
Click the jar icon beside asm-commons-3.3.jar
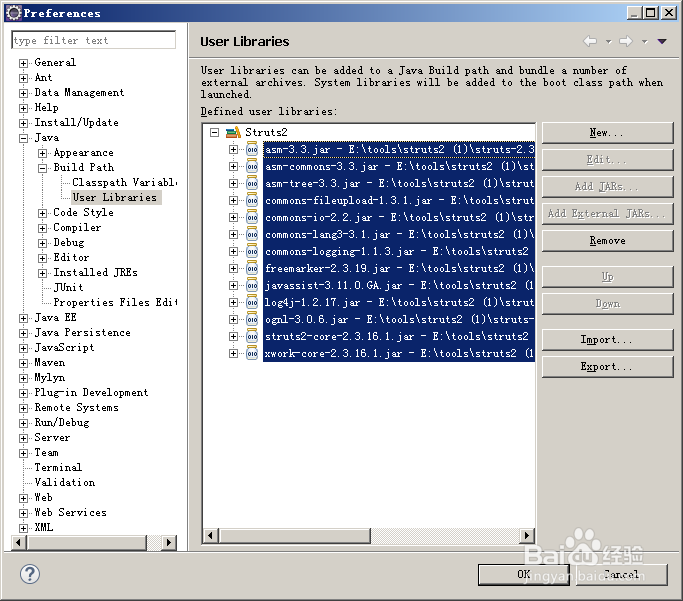tap(252, 166)
